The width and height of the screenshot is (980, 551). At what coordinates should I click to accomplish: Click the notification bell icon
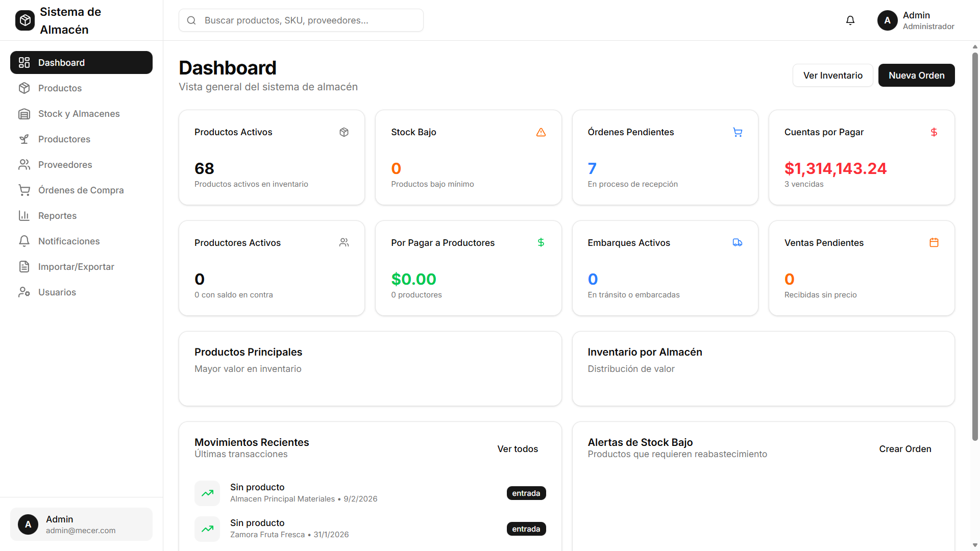point(850,20)
